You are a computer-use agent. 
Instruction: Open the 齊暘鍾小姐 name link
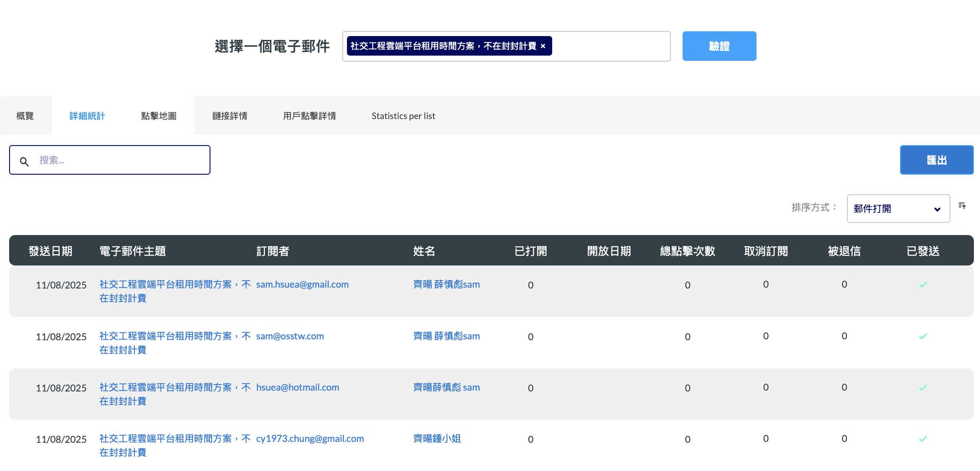[x=437, y=438]
